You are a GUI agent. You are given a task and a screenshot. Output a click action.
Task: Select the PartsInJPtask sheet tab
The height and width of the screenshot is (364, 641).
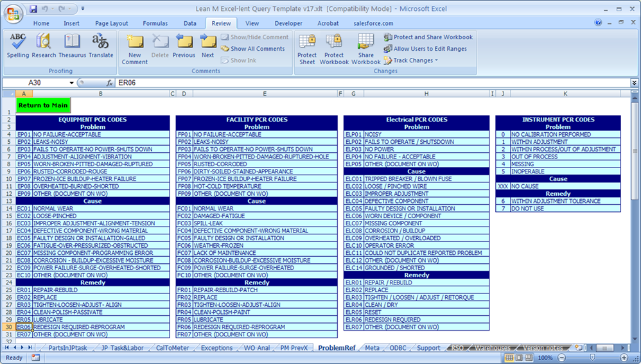(x=67, y=348)
